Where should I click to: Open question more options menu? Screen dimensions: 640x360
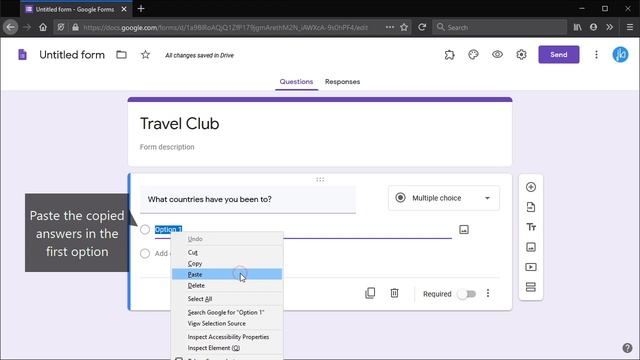pos(488,293)
